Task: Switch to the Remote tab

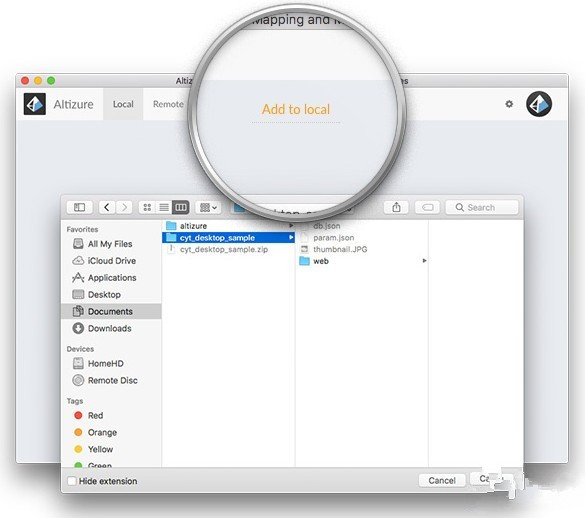Action: (x=168, y=104)
